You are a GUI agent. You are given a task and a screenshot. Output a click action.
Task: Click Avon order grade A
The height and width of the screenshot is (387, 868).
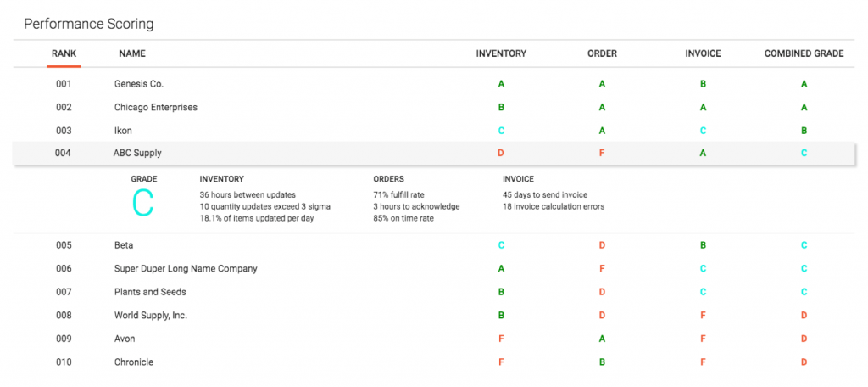point(603,339)
